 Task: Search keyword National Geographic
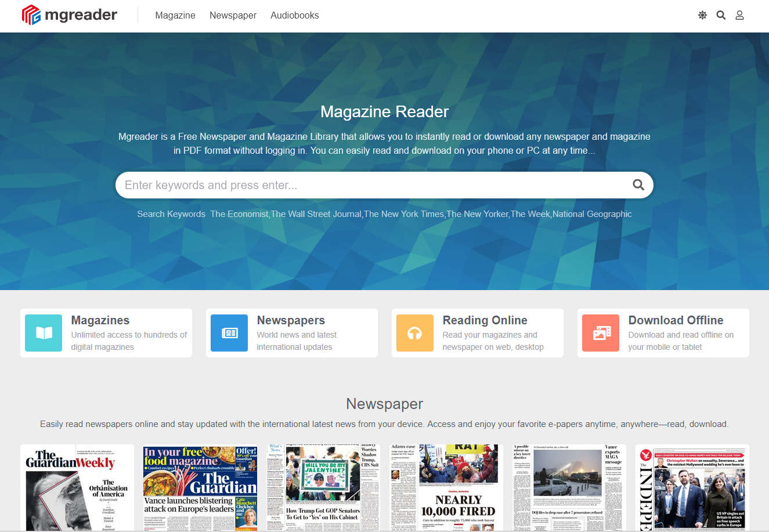click(592, 214)
